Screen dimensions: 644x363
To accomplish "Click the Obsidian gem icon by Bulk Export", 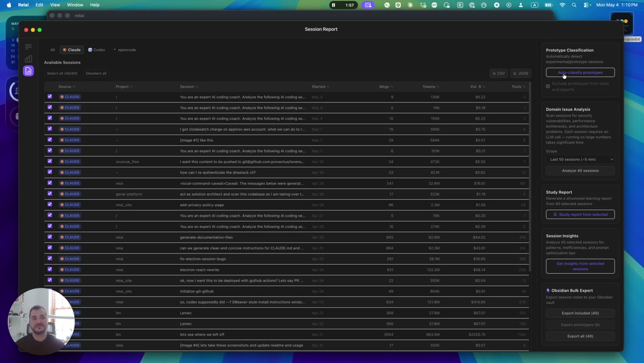I will (548, 291).
